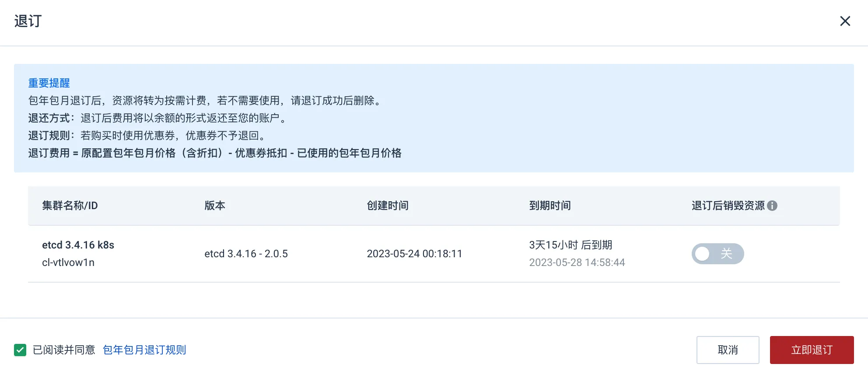
Task: Click the info icon beside 退订后销毁资源
Action: [x=772, y=206]
